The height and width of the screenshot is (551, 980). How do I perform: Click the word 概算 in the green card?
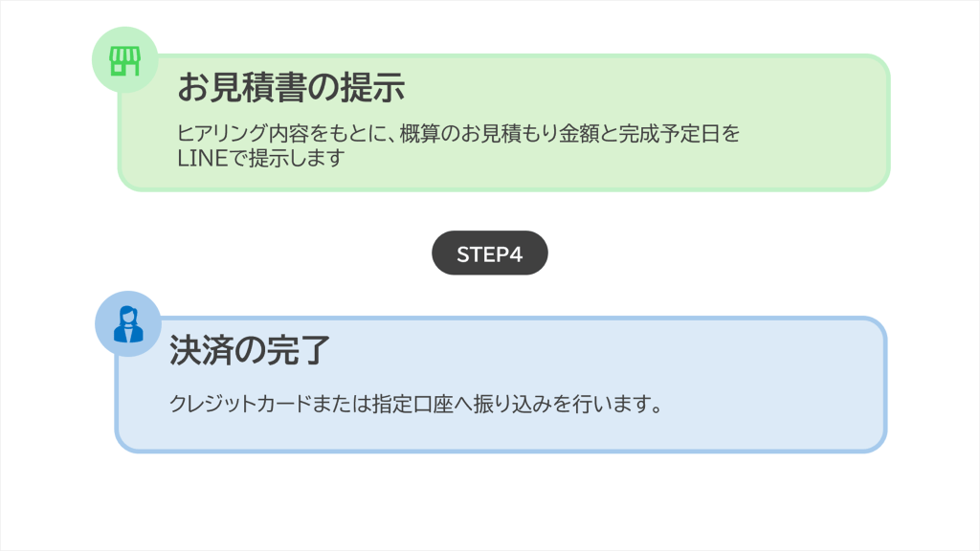coord(418,133)
